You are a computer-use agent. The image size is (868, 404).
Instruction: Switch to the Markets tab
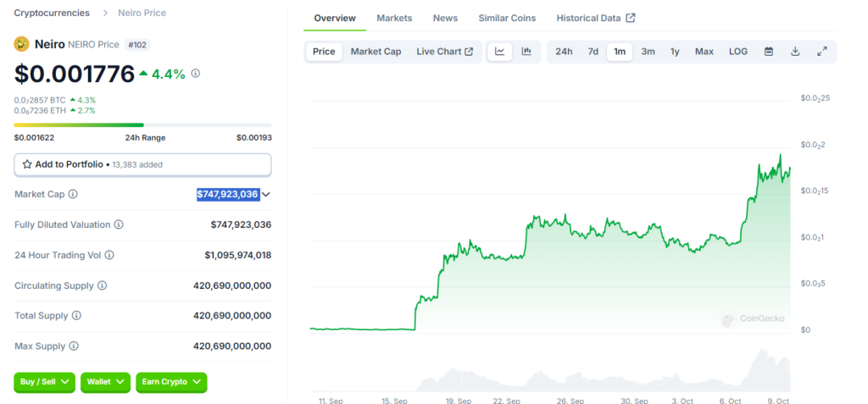[394, 18]
